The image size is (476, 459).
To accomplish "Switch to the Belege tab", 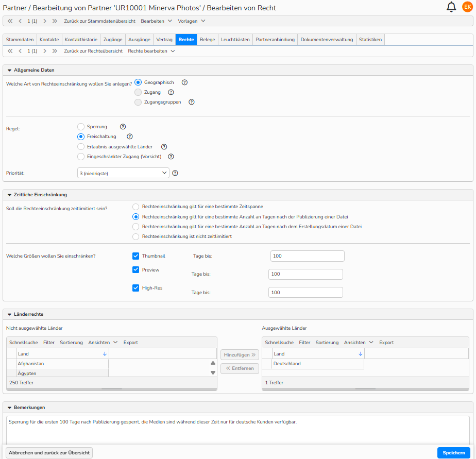I will pos(207,40).
